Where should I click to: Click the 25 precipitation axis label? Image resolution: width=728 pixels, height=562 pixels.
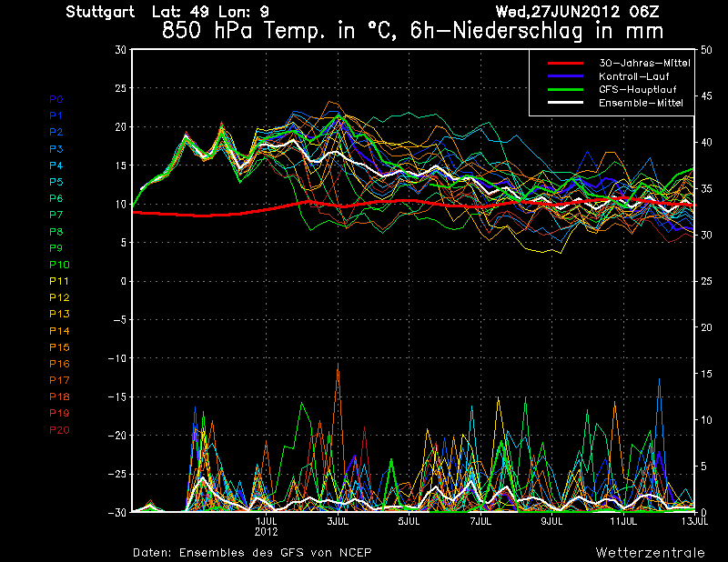(706, 281)
